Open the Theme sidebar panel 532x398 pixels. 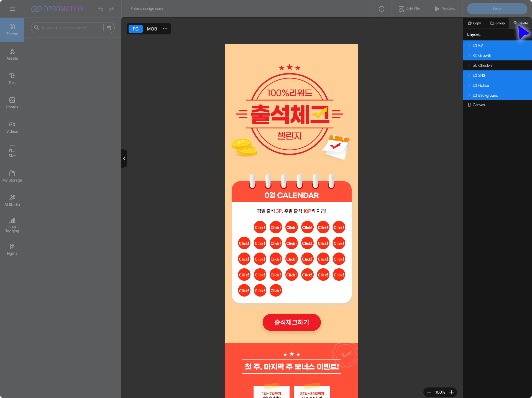tap(12, 30)
